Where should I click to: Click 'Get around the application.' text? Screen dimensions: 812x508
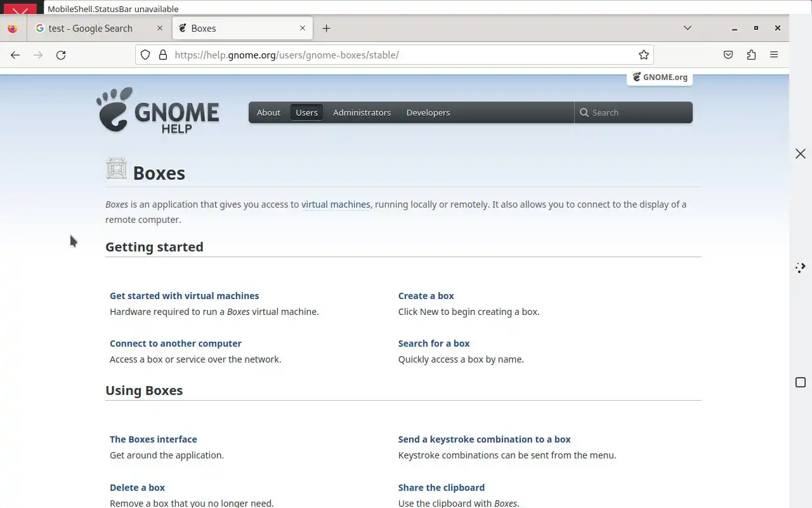167,455
